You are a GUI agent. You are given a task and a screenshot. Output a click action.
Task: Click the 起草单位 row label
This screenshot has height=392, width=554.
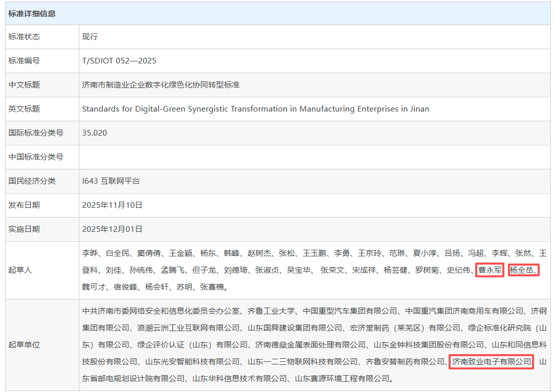pos(24,345)
